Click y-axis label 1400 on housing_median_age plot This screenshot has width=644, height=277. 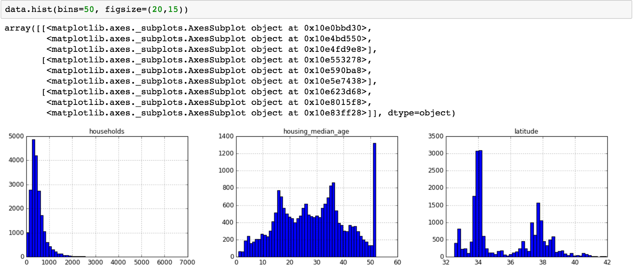pyautogui.click(x=226, y=136)
